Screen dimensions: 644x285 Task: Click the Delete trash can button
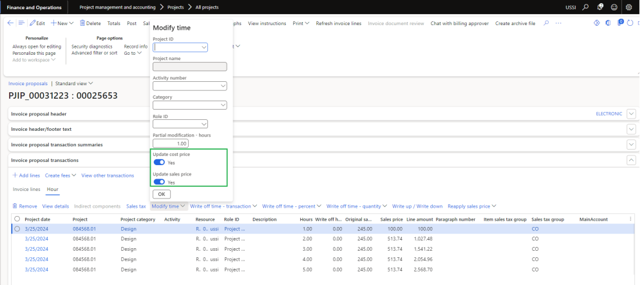pyautogui.click(x=90, y=23)
